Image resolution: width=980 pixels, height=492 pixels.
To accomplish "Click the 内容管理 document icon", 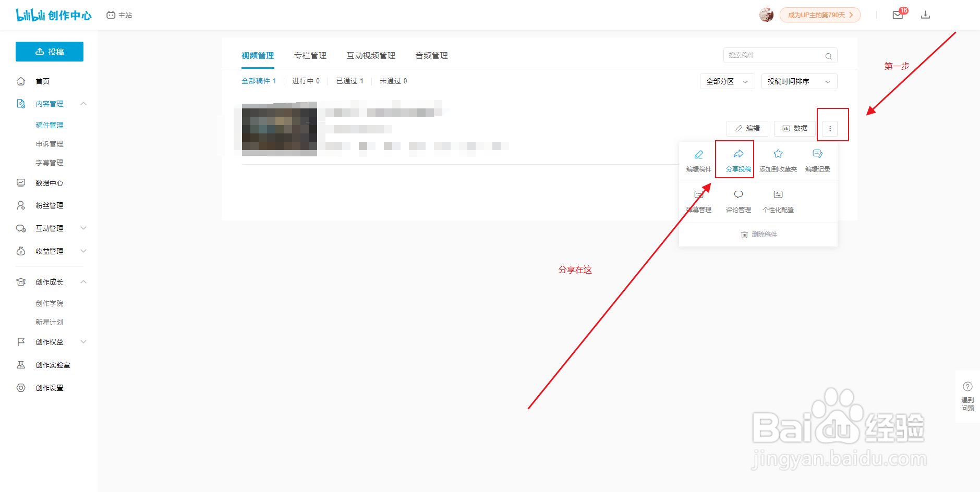I will pyautogui.click(x=21, y=104).
